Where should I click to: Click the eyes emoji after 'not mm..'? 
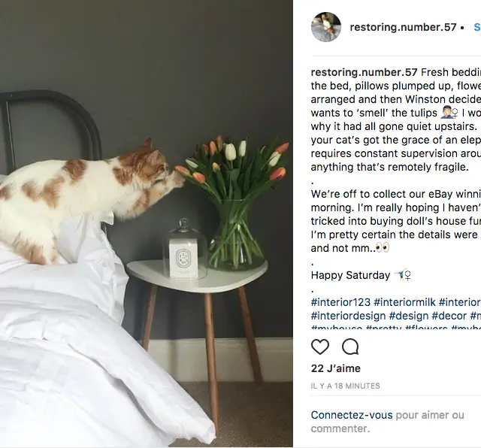click(383, 247)
